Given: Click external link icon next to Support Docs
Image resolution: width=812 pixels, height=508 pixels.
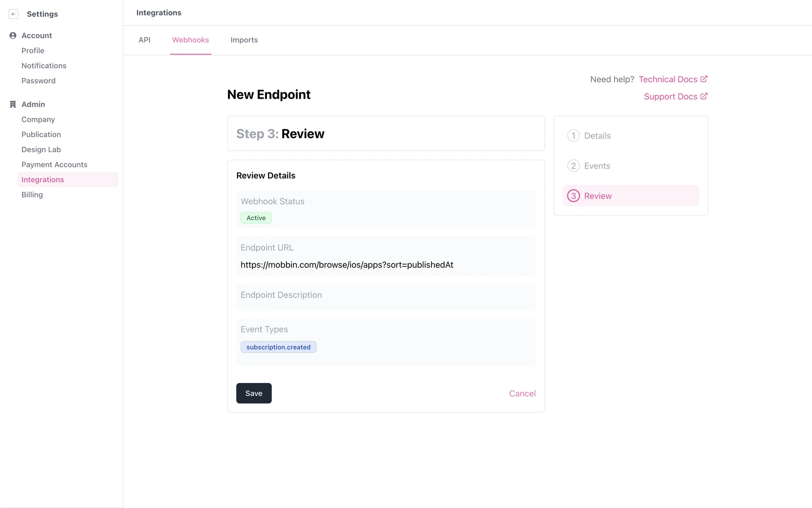Looking at the screenshot, I should (704, 97).
